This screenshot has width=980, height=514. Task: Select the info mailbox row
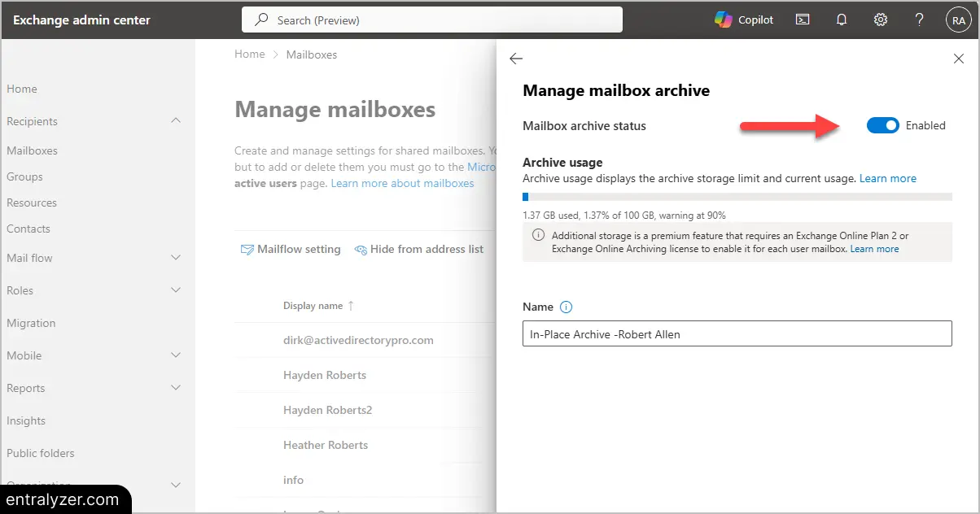pyautogui.click(x=365, y=480)
